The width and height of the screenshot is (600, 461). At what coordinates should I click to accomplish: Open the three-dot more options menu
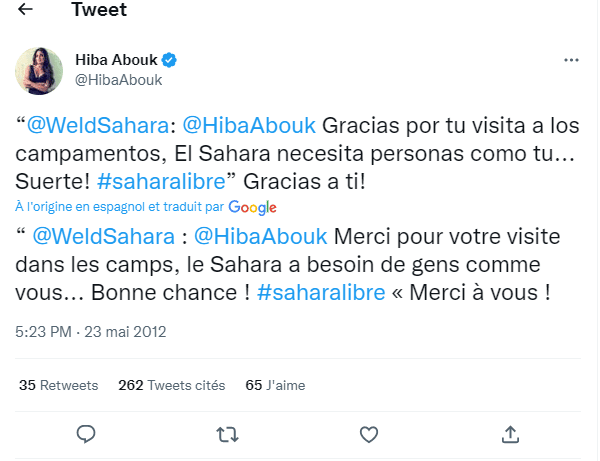(571, 60)
